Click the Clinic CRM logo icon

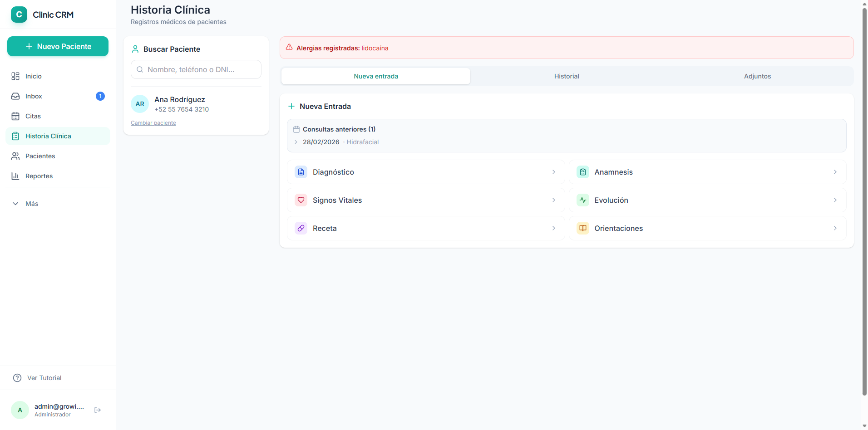click(x=19, y=15)
